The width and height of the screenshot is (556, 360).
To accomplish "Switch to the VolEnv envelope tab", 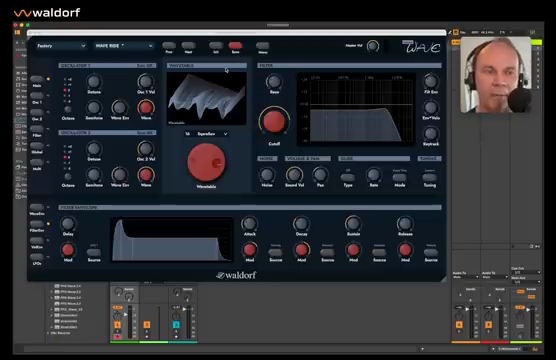I will [37, 240].
